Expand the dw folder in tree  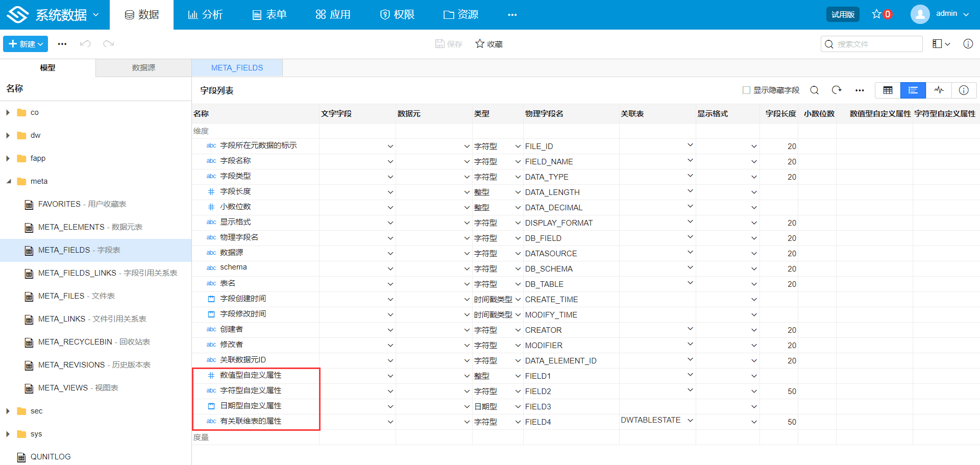[x=8, y=135]
